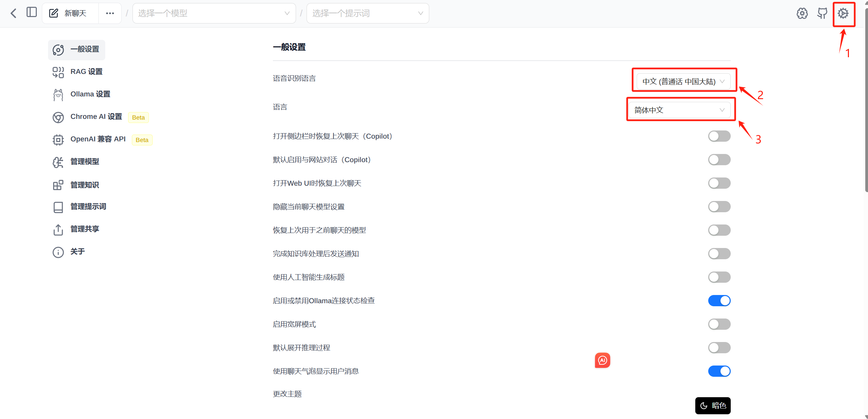Go to RAG 设置 in the sidebar
Screen dimensions: 868x419
[86, 72]
